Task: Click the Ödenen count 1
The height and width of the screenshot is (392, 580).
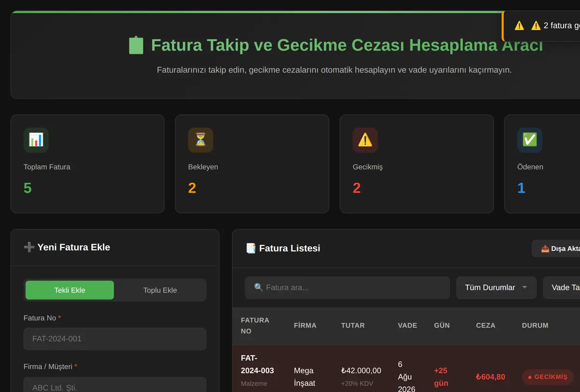Action: click(521, 188)
